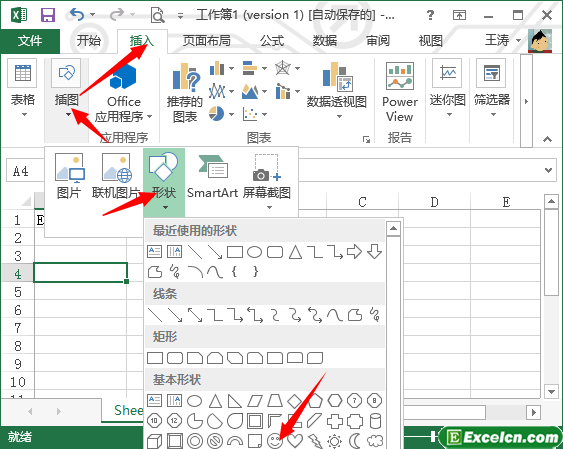Screen dimensions: 563x449
Task: Select the smiley face shape
Action: (x=275, y=440)
